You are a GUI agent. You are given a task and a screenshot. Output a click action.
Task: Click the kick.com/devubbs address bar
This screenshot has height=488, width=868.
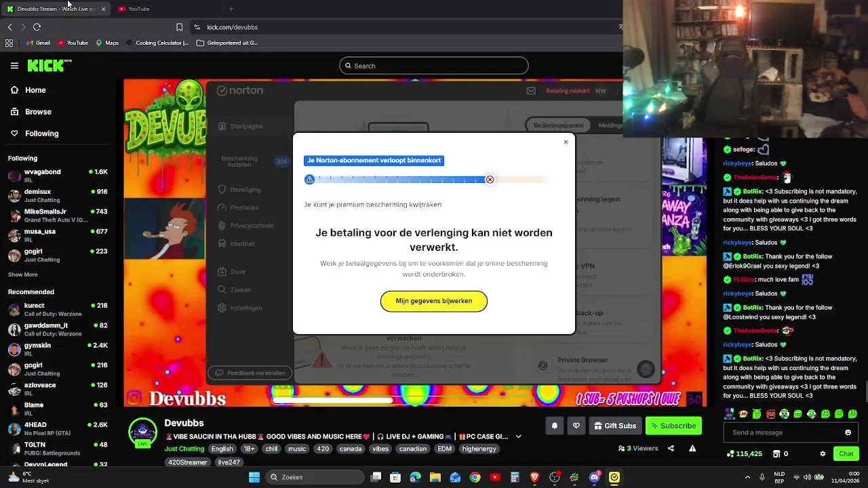407,27
